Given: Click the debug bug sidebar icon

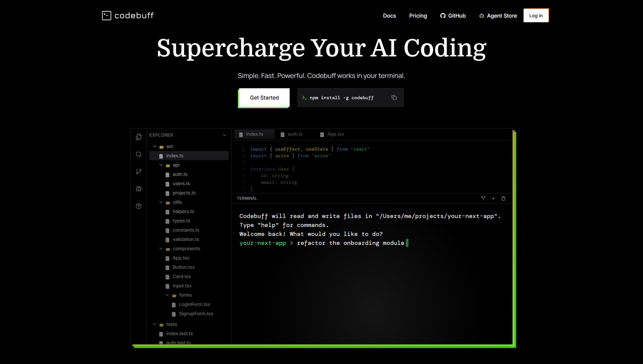Looking at the screenshot, I should pos(139,189).
